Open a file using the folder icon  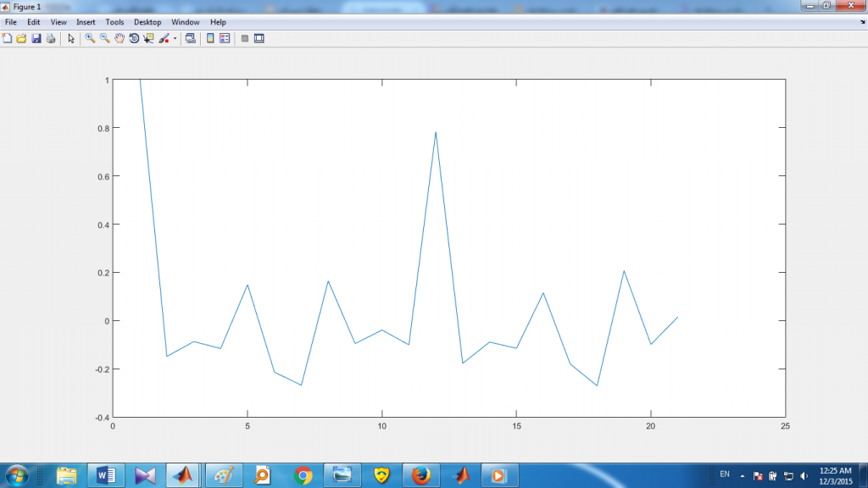(x=21, y=38)
